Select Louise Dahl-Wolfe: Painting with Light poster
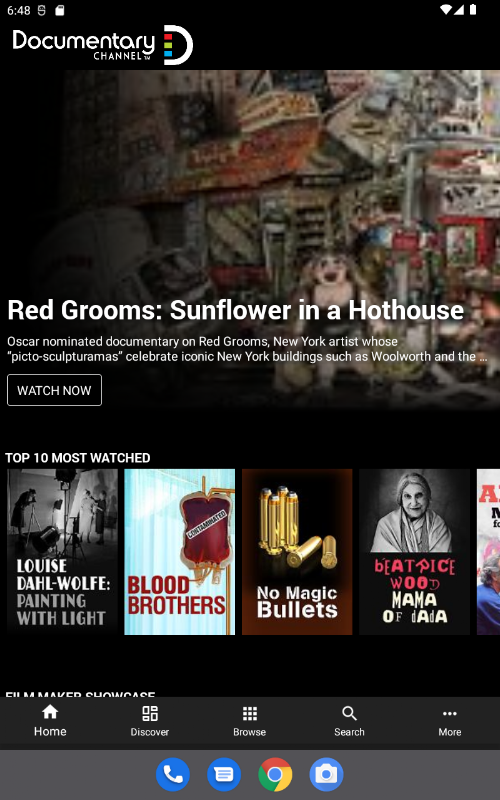This screenshot has width=500, height=800. point(62,552)
